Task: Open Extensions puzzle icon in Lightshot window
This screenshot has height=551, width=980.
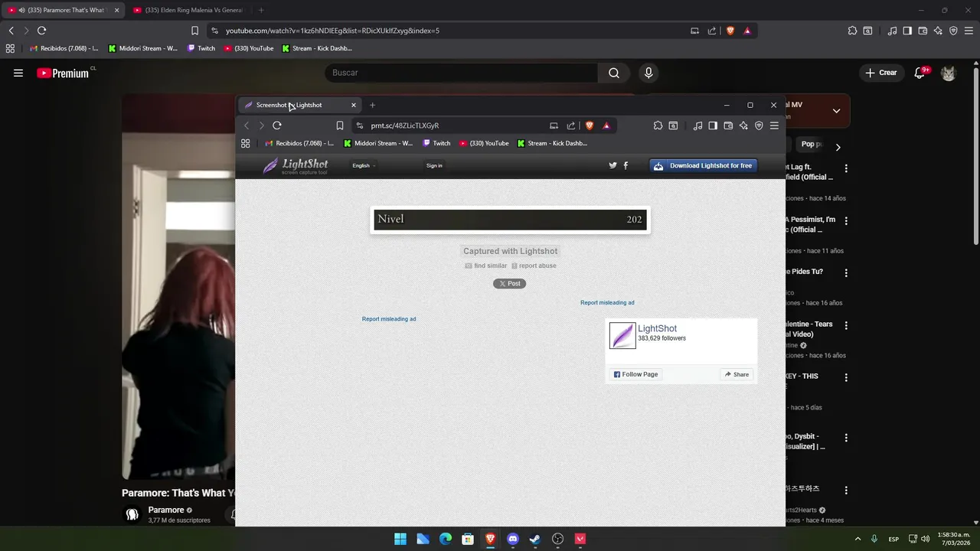Action: click(658, 126)
